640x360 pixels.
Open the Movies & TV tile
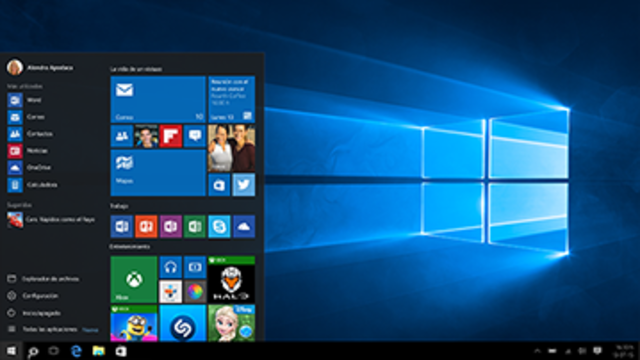195,267
